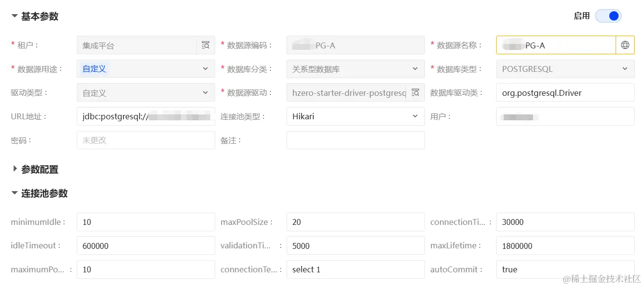This screenshot has width=644, height=287.
Task: Click the autoCommit field showing true
Action: (565, 269)
